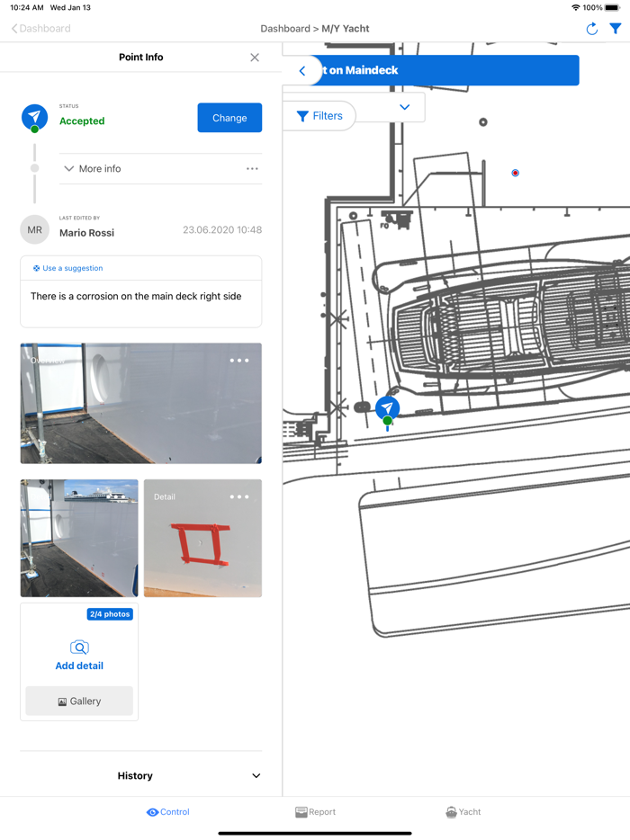Edit the corrosion description text field
This screenshot has height=840, width=630.
point(141,303)
